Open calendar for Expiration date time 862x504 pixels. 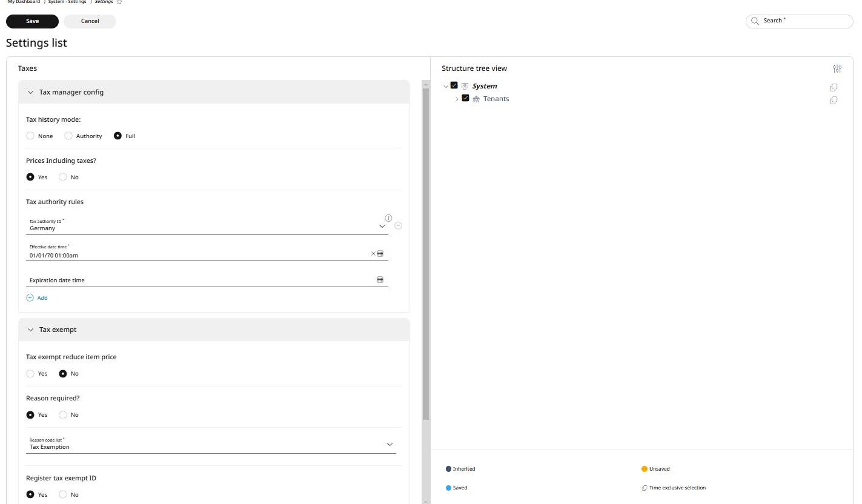(x=380, y=280)
